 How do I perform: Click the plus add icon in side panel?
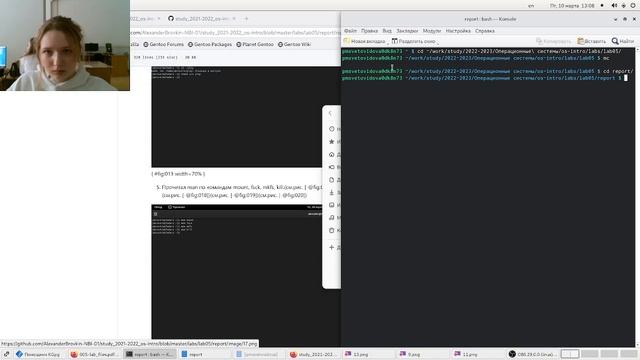pyautogui.click(x=332, y=247)
